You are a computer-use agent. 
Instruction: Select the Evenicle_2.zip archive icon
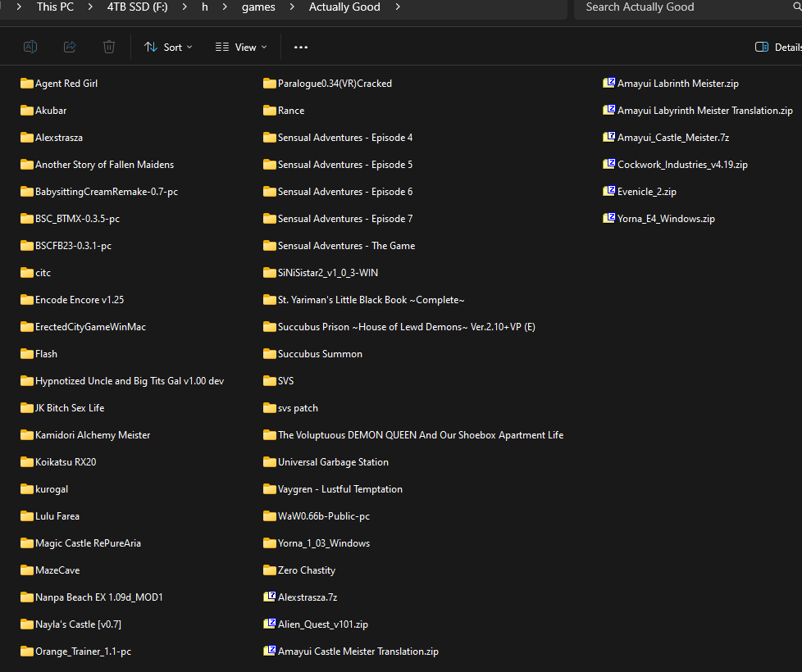click(x=609, y=192)
